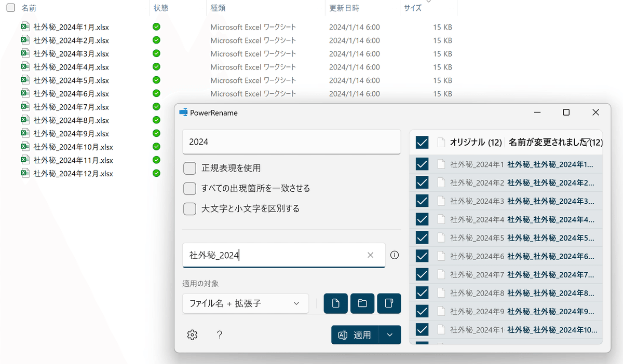The width and height of the screenshot is (623, 364).
Task: Click Excel icon of 社外秘_2024年5月.xlsx
Action: click(25, 80)
